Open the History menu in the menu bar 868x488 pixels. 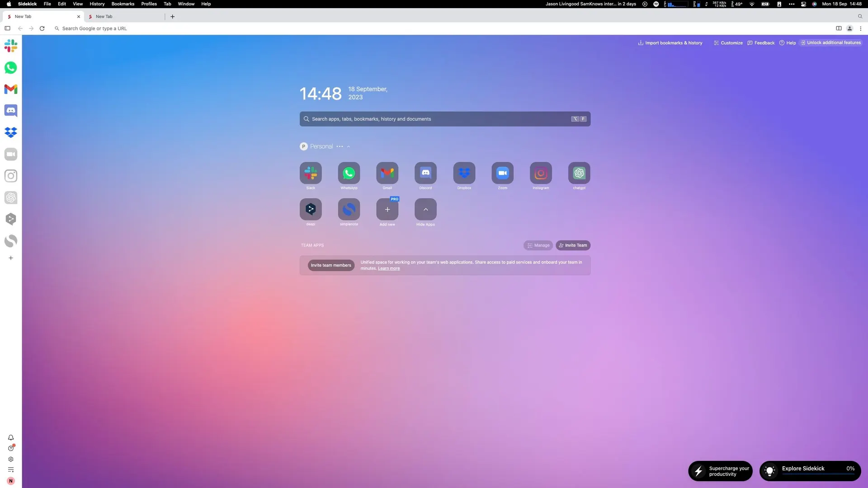point(97,4)
